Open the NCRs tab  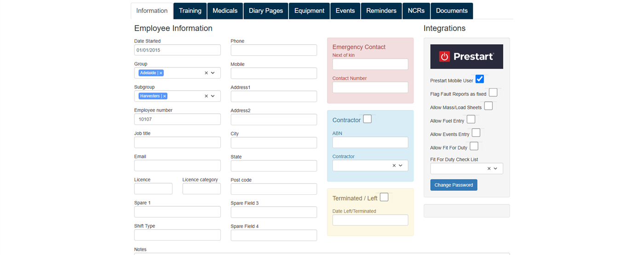[416, 11]
